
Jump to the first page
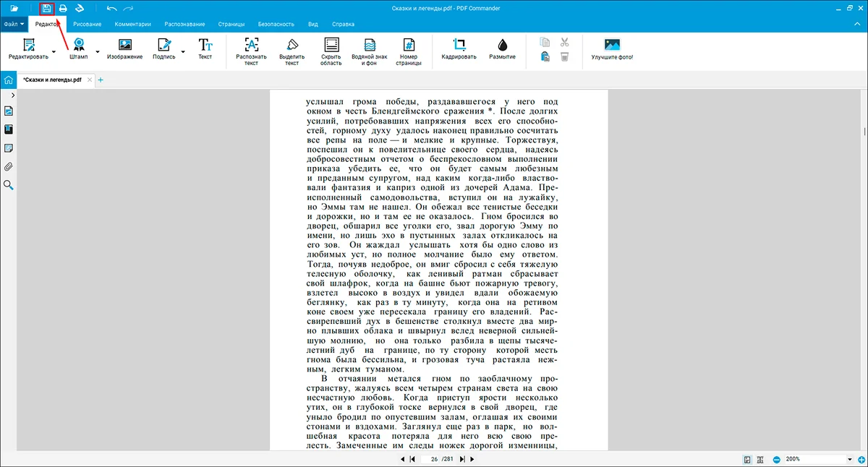pyautogui.click(x=412, y=459)
